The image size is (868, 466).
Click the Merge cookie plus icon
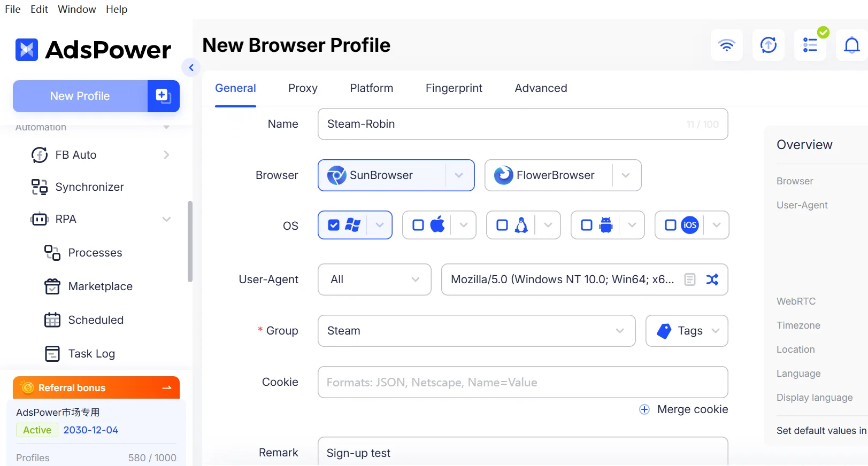[644, 409]
